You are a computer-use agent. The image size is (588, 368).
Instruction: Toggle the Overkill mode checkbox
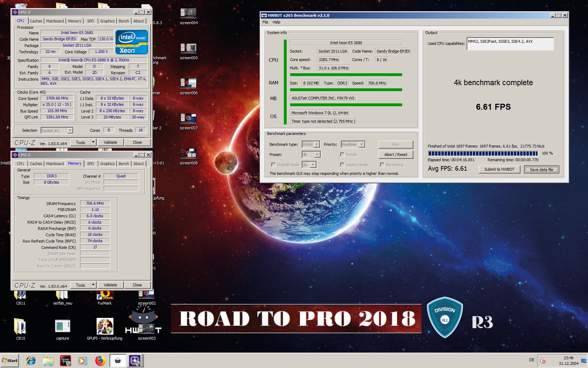(x=273, y=165)
